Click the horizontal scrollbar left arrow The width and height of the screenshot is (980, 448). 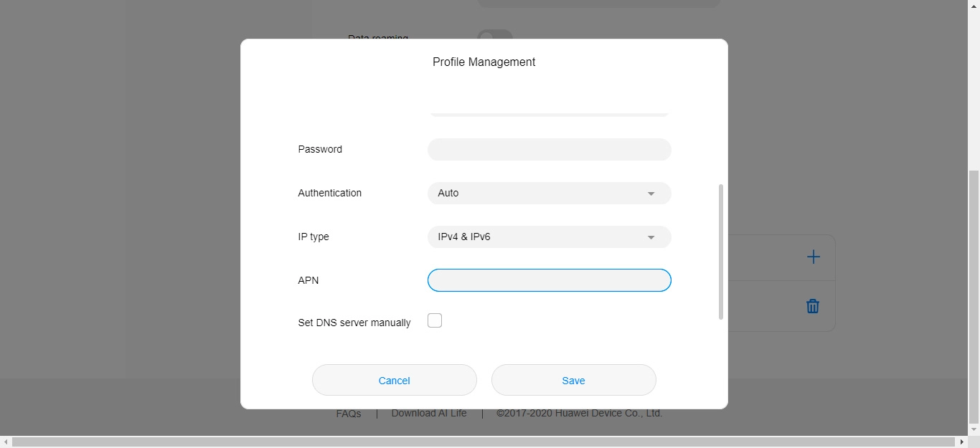click(6, 442)
